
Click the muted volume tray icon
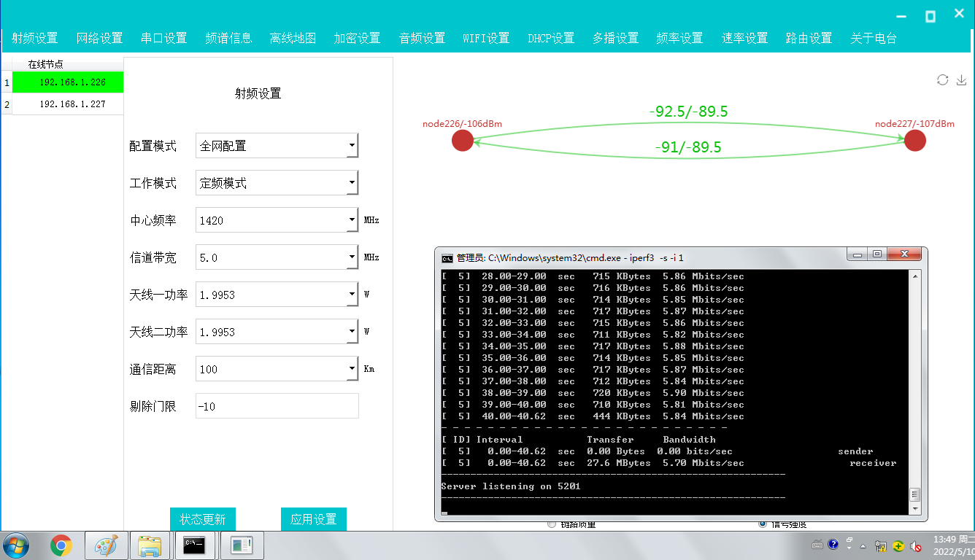click(916, 545)
